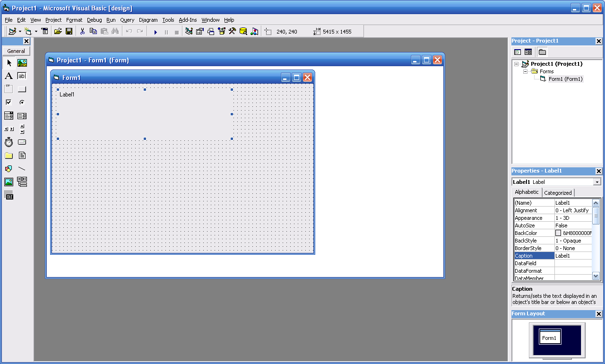Screen dimensions: 605x364
Task: Select the CheckBox control tool
Action: [9, 103]
